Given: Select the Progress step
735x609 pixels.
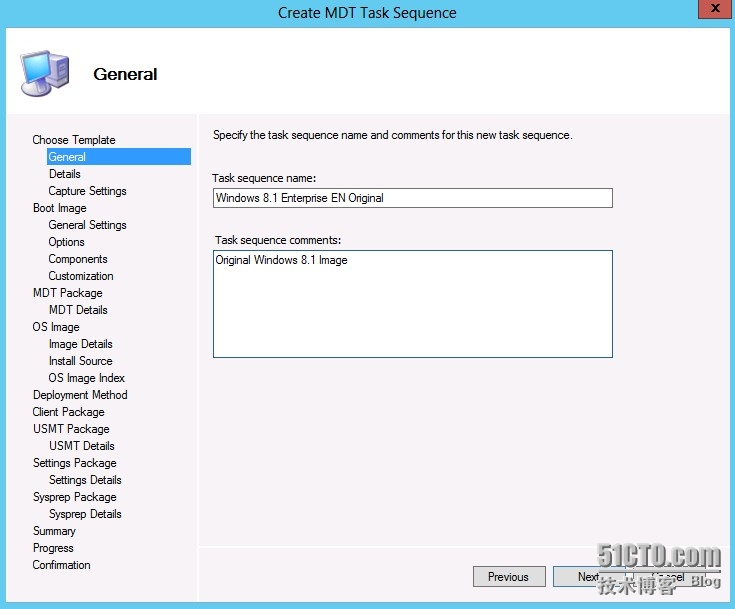Looking at the screenshot, I should click(53, 548).
